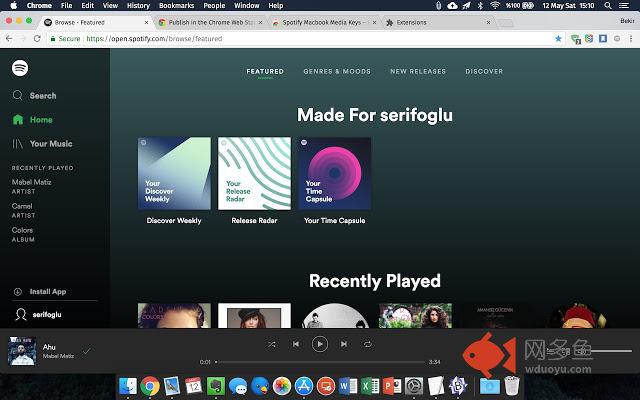Open recently played album Colors
Screen dimensions: 640x400
click(x=22, y=230)
